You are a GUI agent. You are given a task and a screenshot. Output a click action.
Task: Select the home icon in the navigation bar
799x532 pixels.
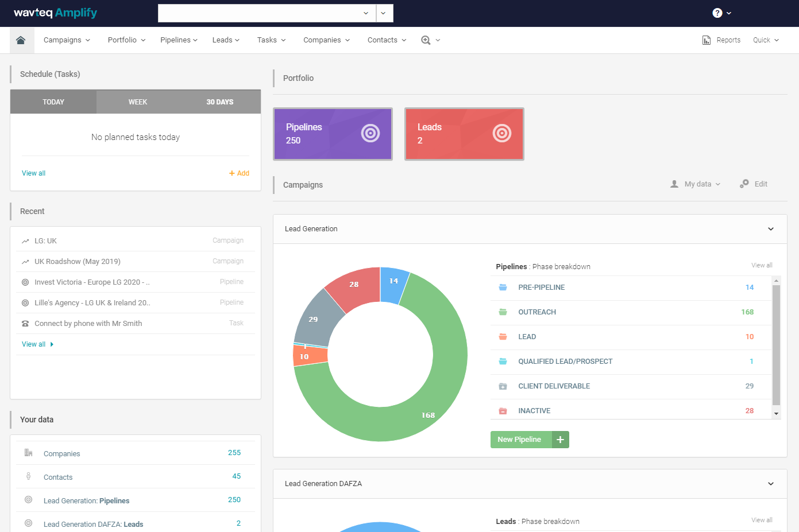click(21, 40)
